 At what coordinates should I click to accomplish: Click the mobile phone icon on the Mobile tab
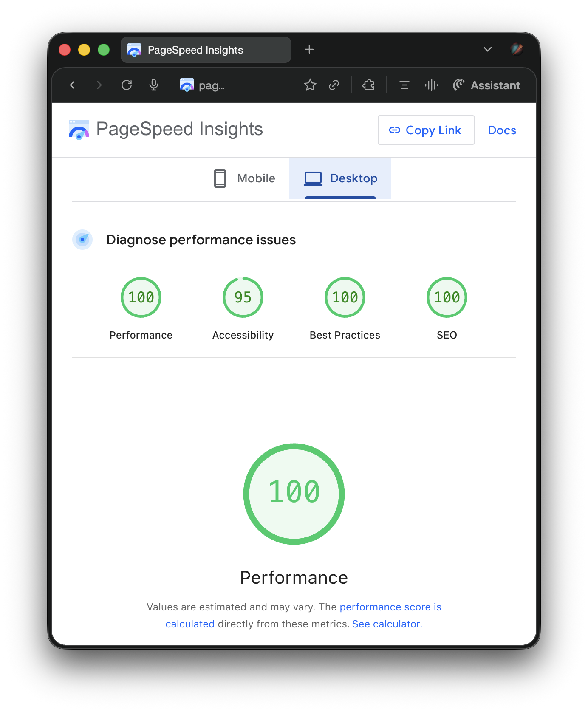tap(220, 178)
